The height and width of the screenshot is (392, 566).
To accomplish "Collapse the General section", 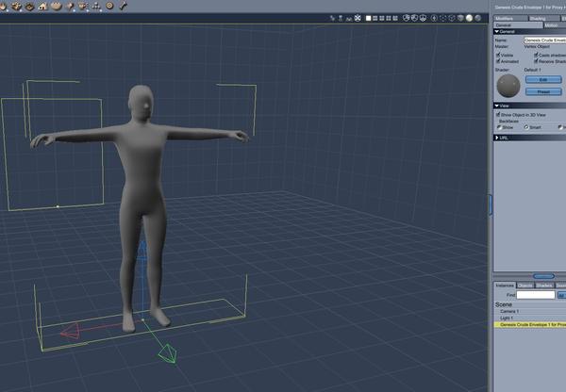I will pyautogui.click(x=497, y=31).
